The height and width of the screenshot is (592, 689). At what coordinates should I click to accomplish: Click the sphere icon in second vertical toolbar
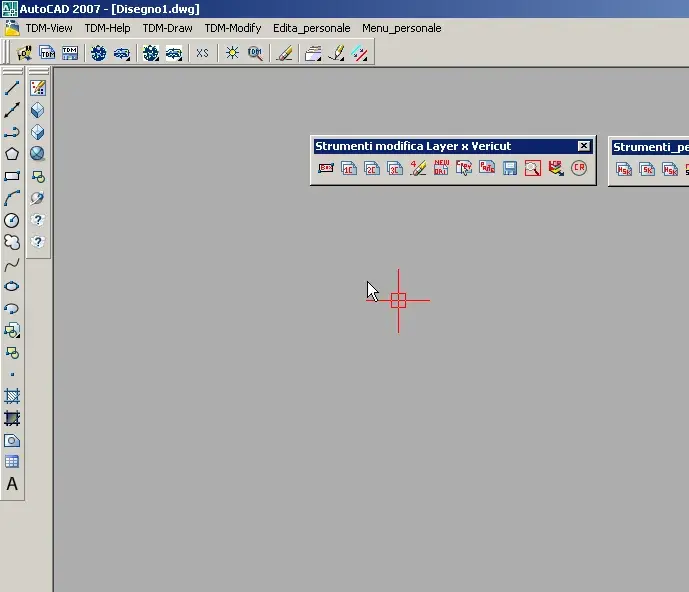[38, 153]
